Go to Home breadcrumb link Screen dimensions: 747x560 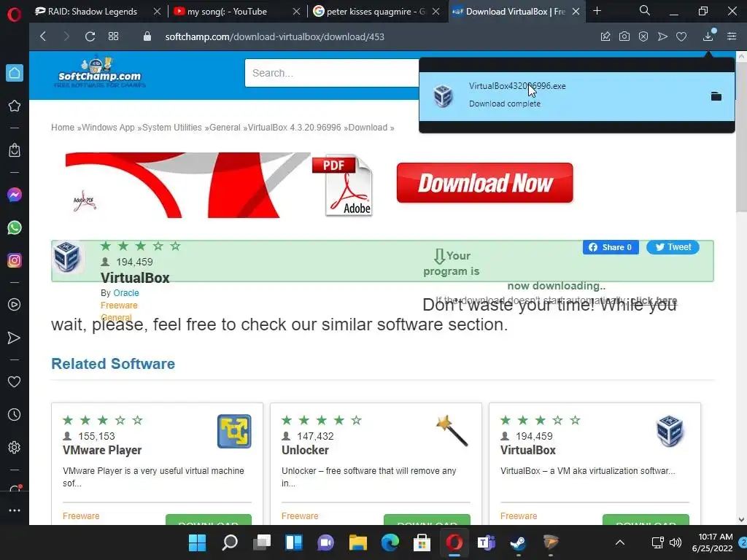click(x=63, y=128)
